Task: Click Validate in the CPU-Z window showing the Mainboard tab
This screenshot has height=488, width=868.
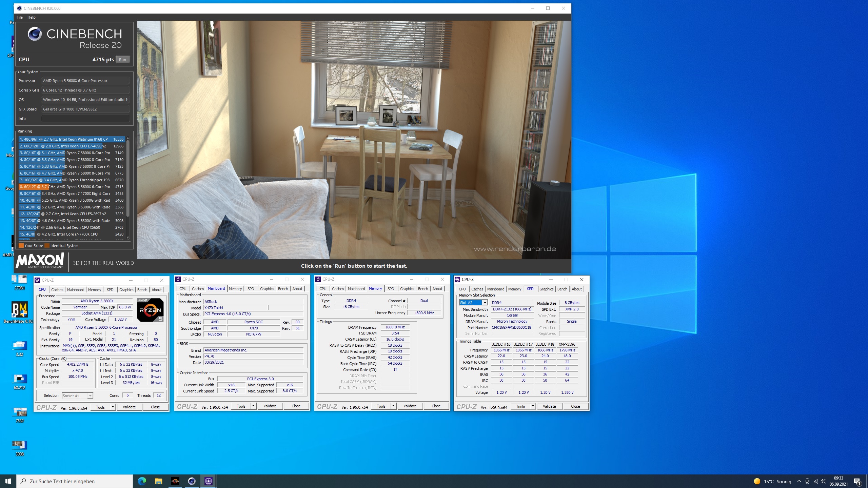Action: (x=270, y=406)
